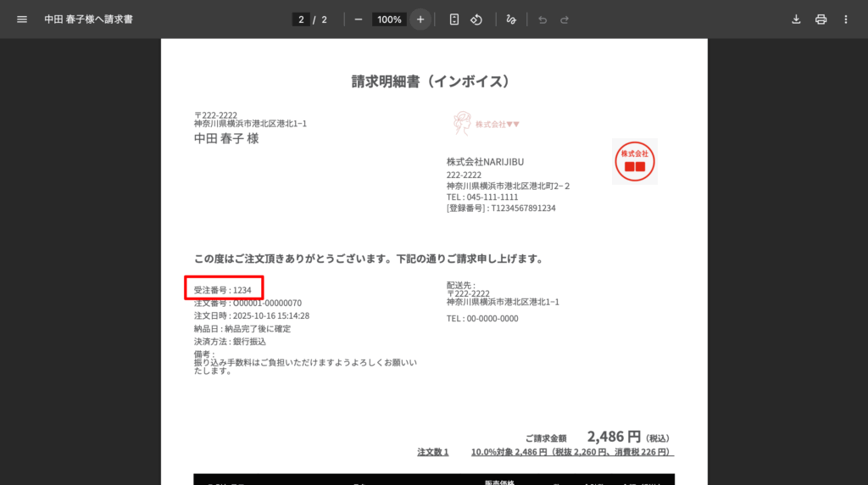Viewport: 868px width, 485px height.
Task: Rotate the document counterclockwise
Action: tap(476, 20)
